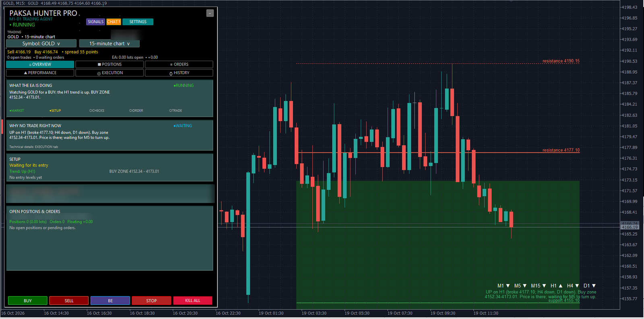Click the D1 timeframe trend indicator

[590, 286]
